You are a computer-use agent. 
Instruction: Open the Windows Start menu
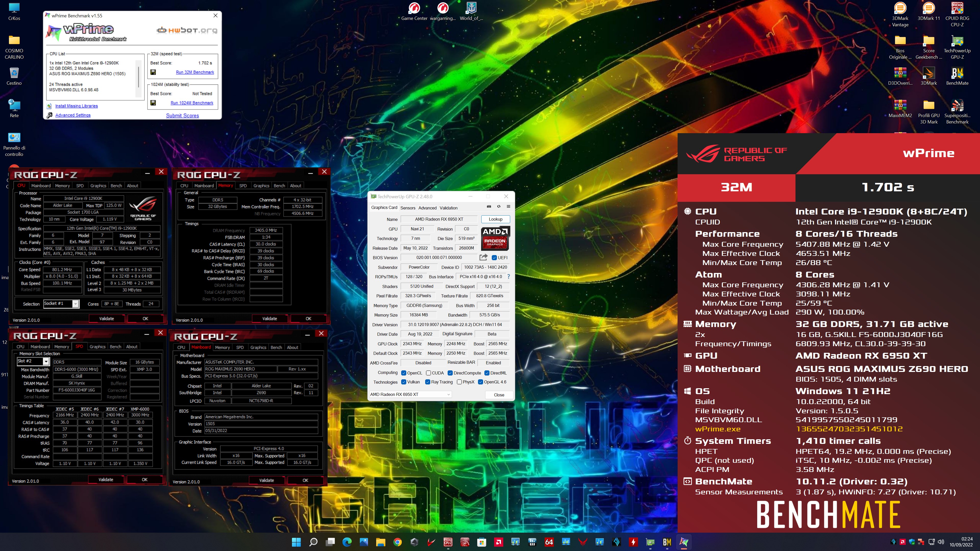pyautogui.click(x=296, y=542)
